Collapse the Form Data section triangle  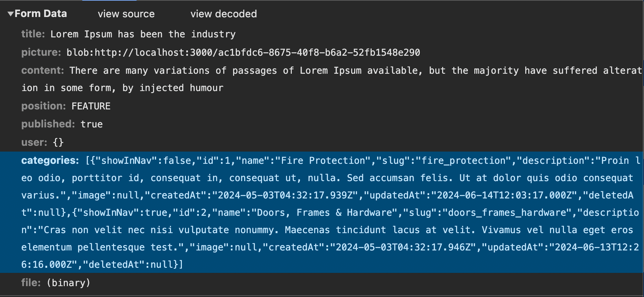(x=10, y=14)
